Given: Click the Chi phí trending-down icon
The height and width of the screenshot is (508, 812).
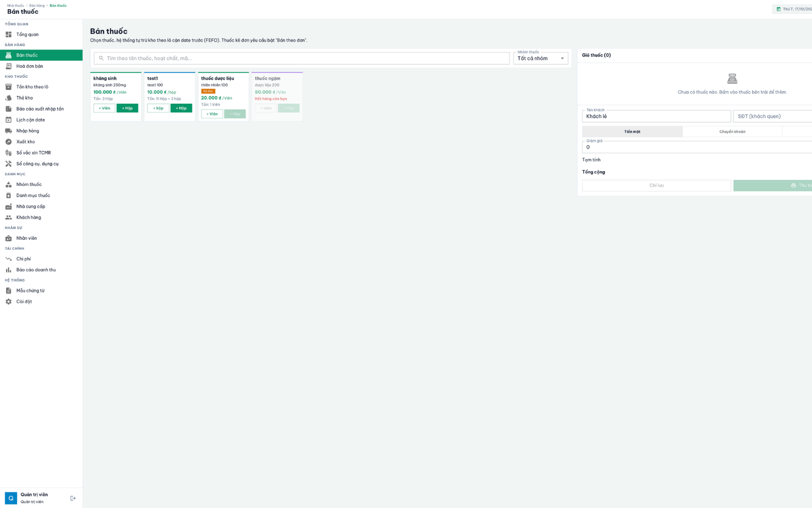Looking at the screenshot, I should [x=9, y=259].
